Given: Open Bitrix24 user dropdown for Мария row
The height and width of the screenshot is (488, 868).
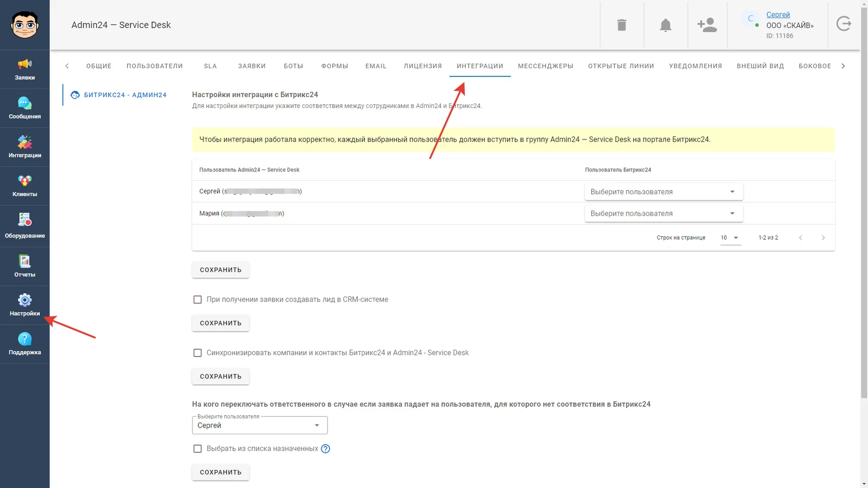Looking at the screenshot, I should coord(663,213).
